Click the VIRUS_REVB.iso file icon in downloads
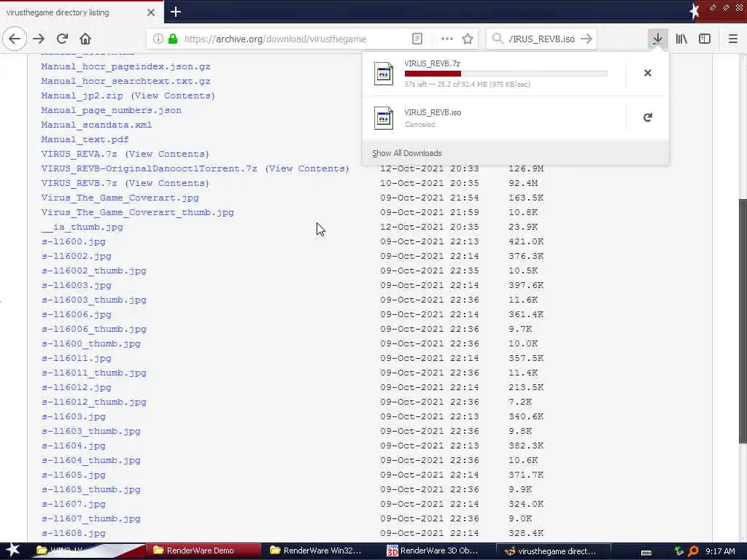This screenshot has height=560, width=747. 384,118
